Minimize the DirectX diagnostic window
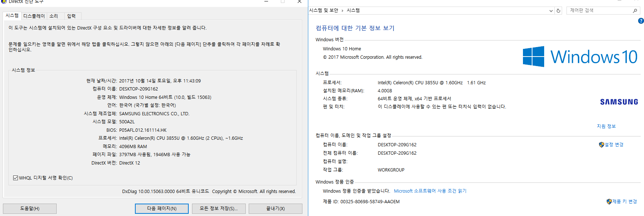Image resolution: width=644 pixels, height=216 pixels. 266,1
